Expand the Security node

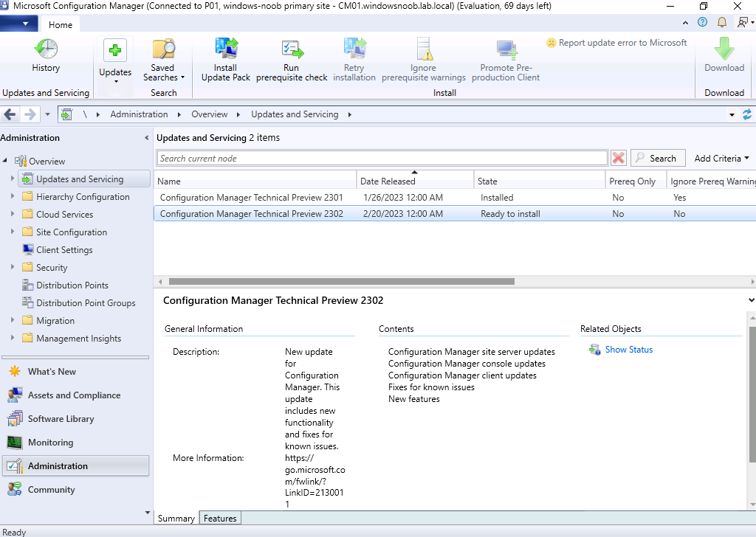coord(13,267)
